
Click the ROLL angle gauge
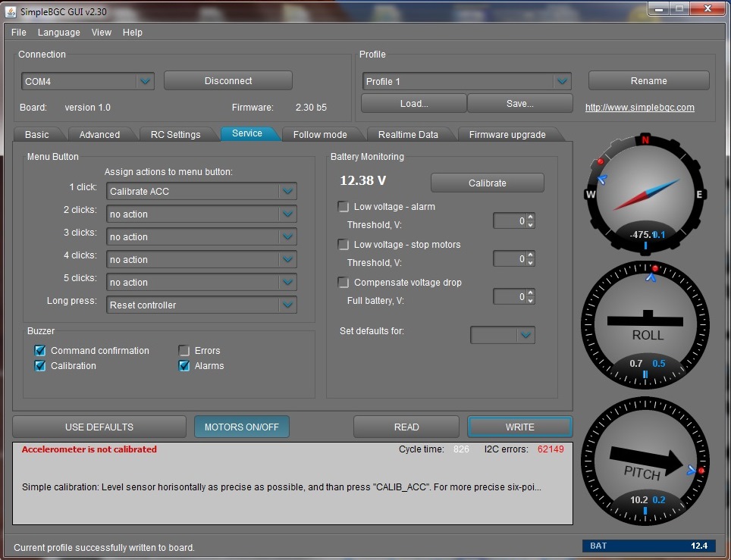point(646,324)
